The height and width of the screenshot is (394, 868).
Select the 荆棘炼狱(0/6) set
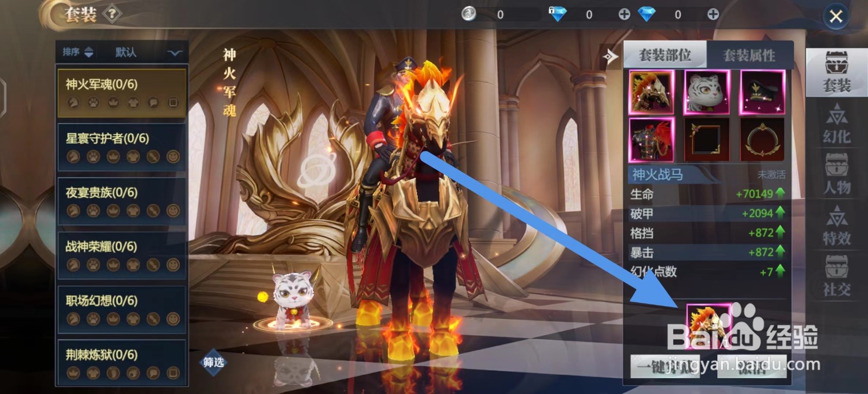tap(122, 363)
